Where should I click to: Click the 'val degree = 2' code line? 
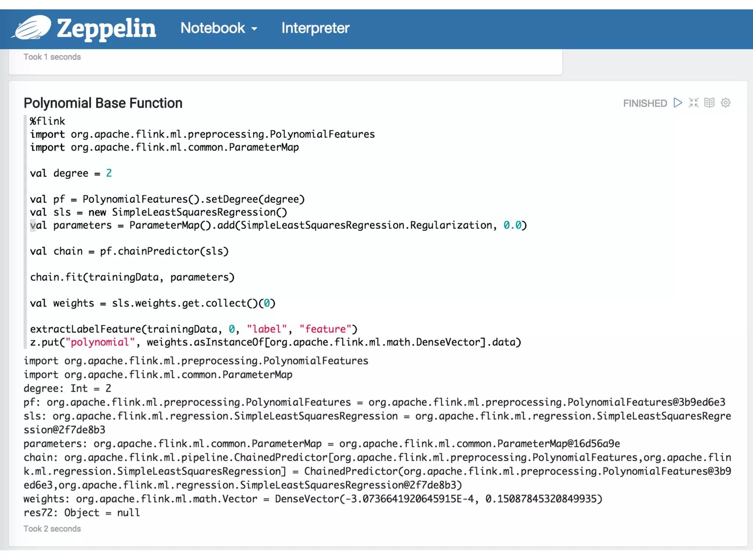71,173
